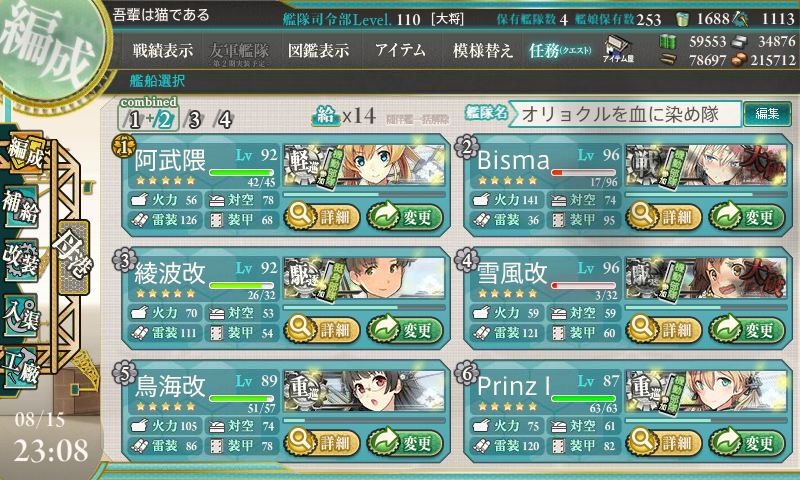
Task: Click the 雪風改 ship portrait banner
Action: click(x=706, y=279)
